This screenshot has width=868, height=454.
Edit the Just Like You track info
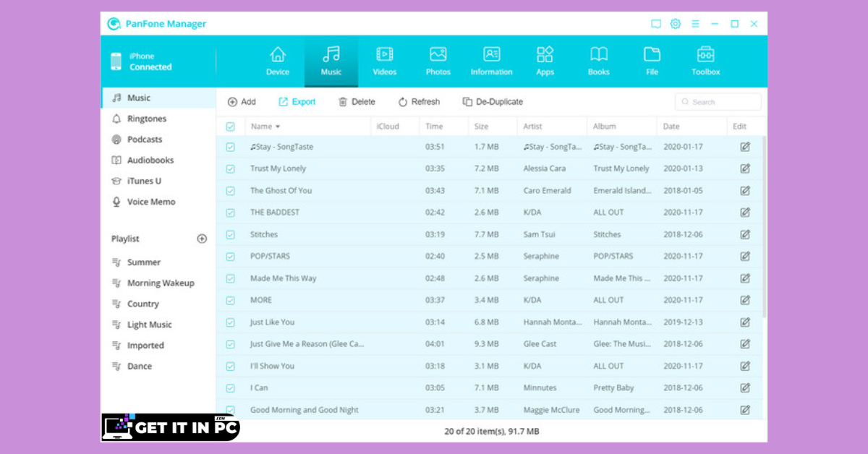(745, 322)
